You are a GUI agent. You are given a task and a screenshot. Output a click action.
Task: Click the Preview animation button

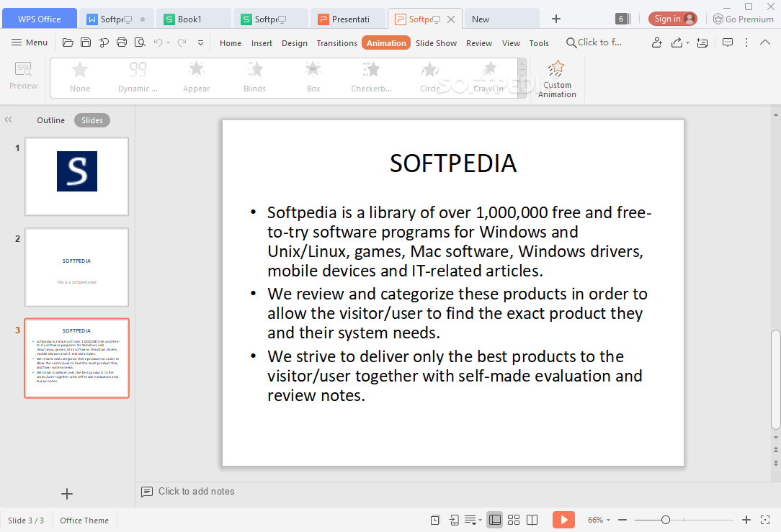tap(23, 76)
